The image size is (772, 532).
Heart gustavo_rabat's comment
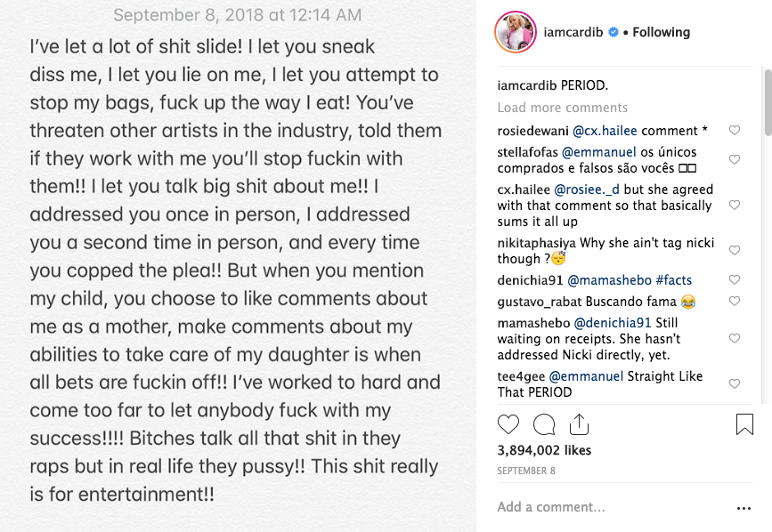click(735, 302)
